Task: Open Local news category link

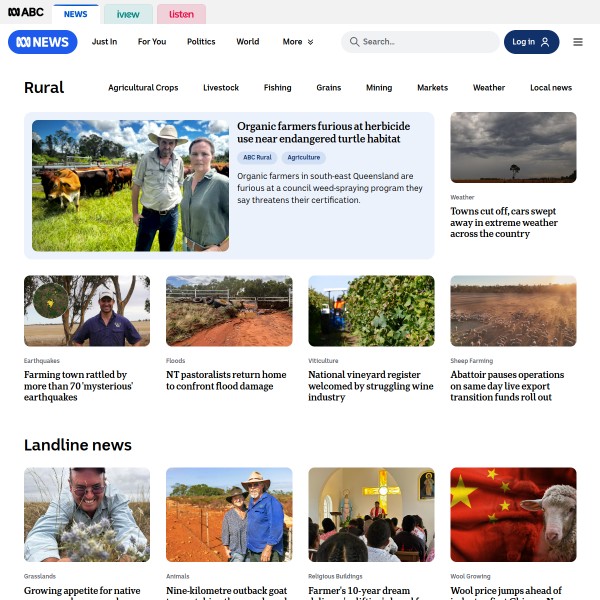Action: click(551, 88)
